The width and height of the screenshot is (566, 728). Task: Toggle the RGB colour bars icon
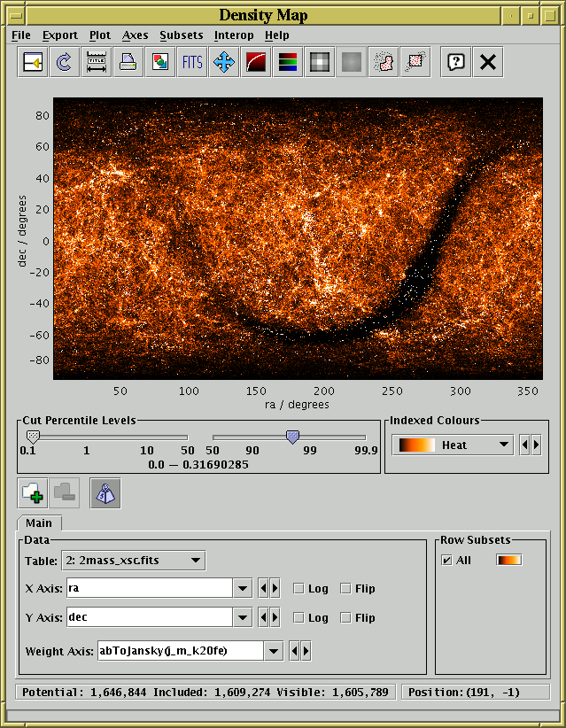click(x=287, y=62)
